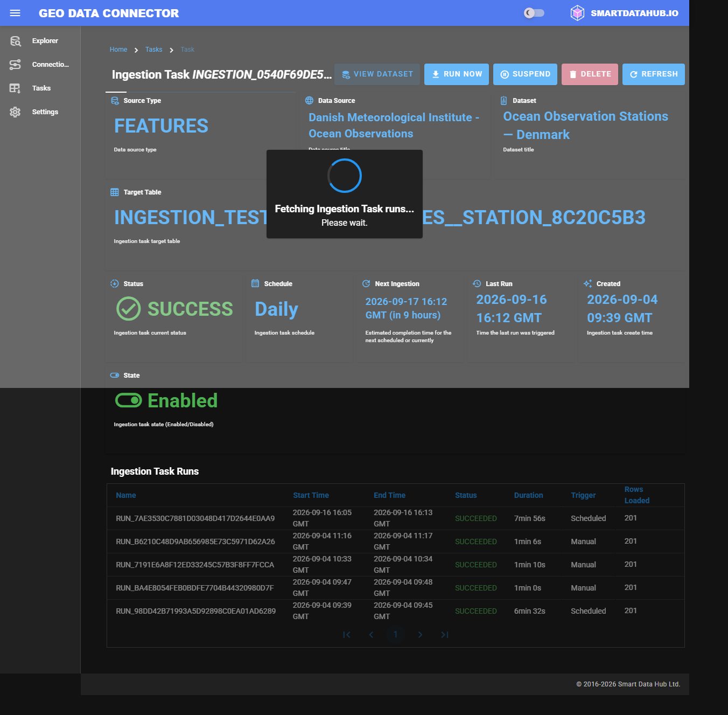Refresh the ingestion task page
This screenshot has width=728, height=715.
pos(654,74)
